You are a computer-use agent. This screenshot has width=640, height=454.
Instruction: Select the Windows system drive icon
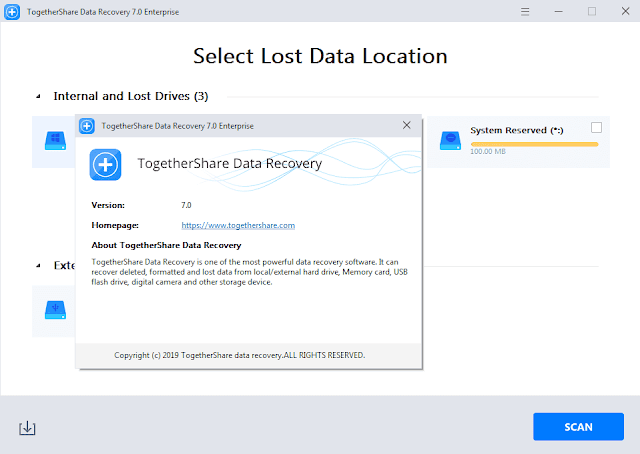tap(55, 140)
